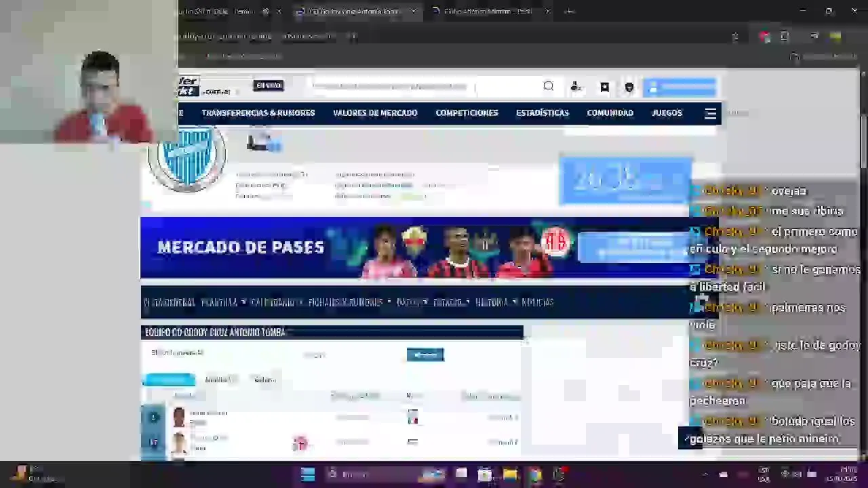The image size is (868, 488).
Task: Expand the Plantilla submenu dropdown
Action: (223, 303)
